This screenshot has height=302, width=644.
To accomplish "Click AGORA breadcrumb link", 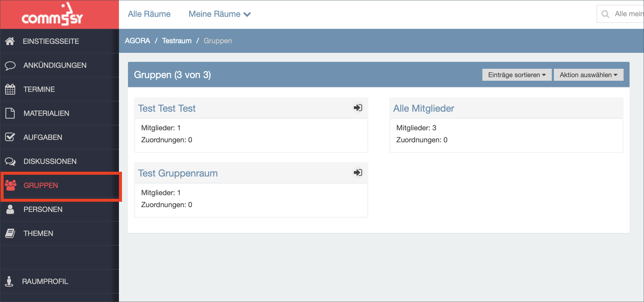I will (137, 41).
